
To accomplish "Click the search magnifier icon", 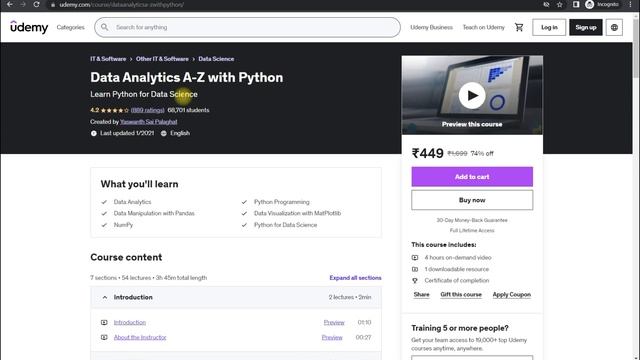I will tap(104, 27).
